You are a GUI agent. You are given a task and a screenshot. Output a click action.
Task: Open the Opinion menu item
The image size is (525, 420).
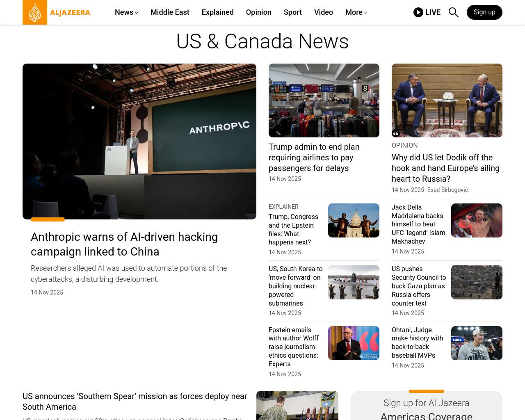tap(258, 12)
